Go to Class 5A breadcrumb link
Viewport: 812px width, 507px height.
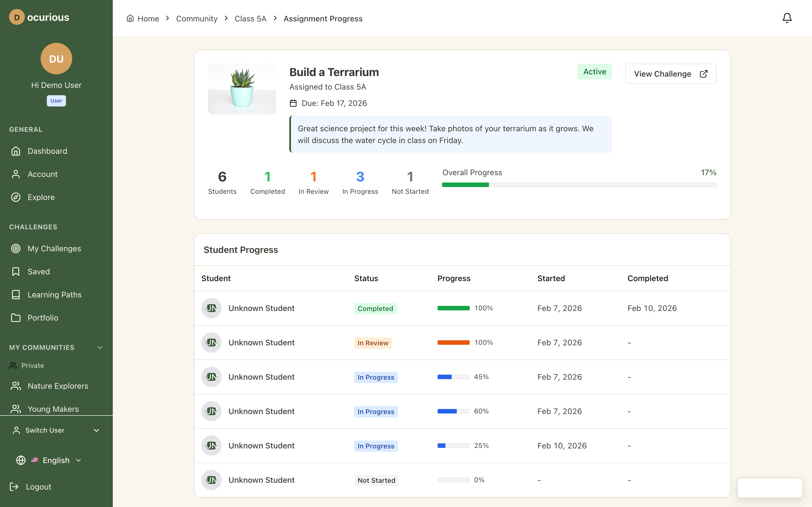[250, 19]
